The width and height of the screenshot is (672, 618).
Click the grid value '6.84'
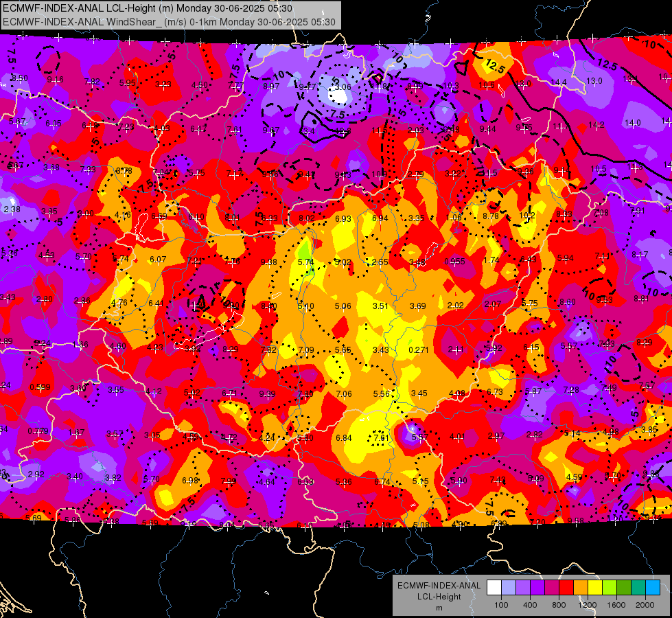coord(344,438)
